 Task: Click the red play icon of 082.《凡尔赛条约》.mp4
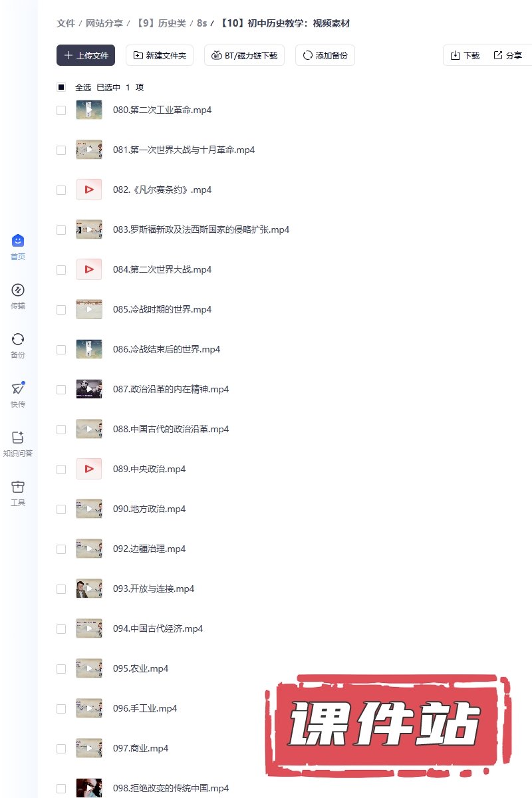pos(89,190)
